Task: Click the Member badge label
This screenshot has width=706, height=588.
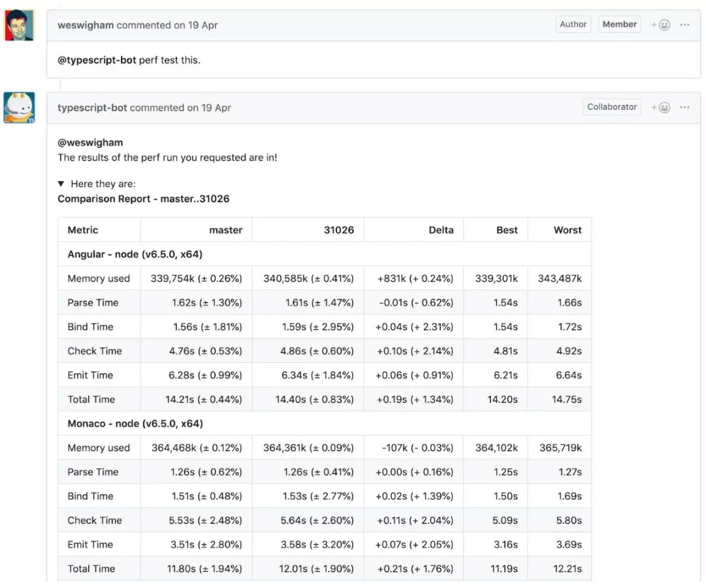Action: (x=619, y=25)
